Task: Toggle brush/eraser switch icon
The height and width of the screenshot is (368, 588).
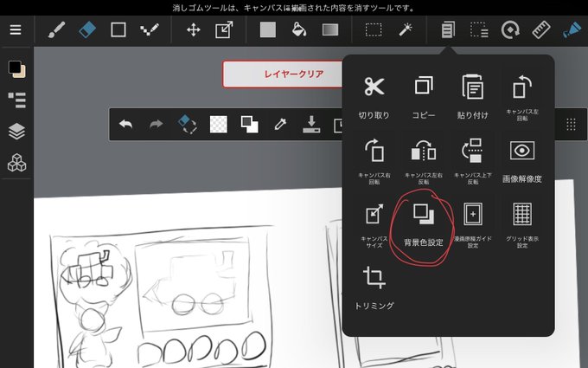Action: pos(187,125)
